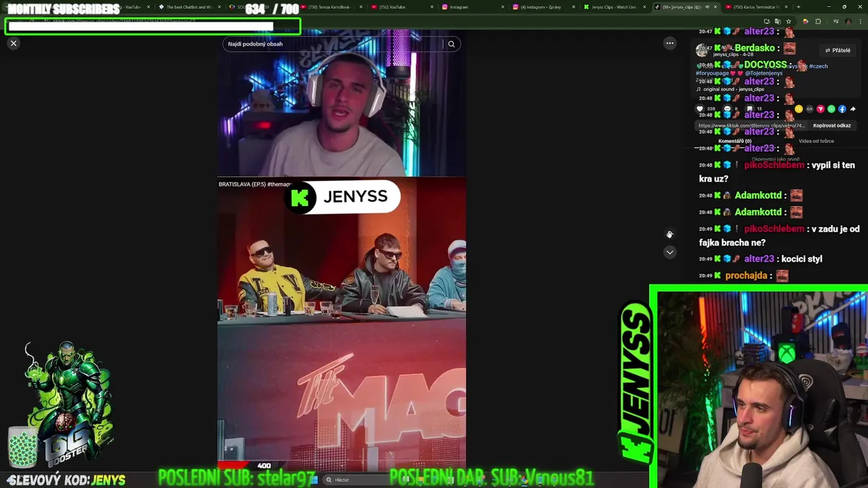
Task: Open comments via speech bubble icon
Action: tap(727, 109)
